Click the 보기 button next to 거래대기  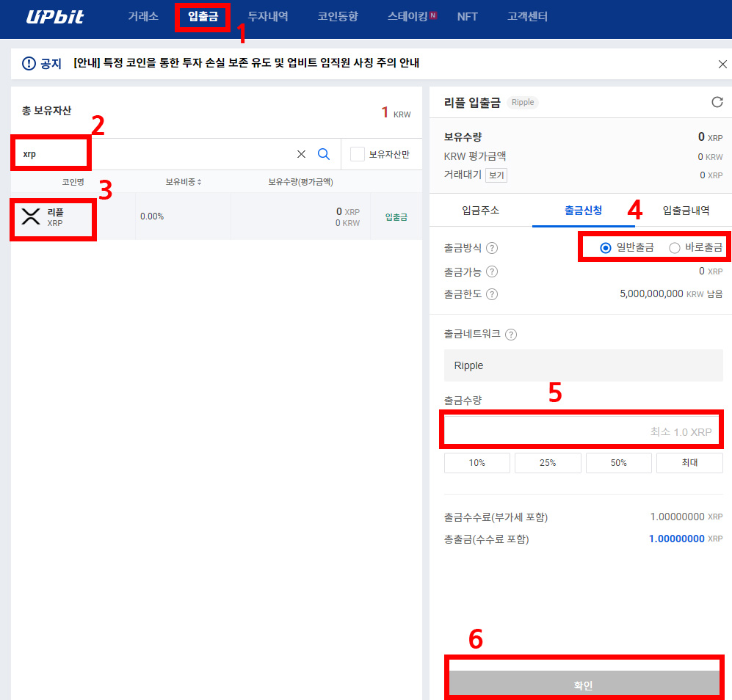496,175
